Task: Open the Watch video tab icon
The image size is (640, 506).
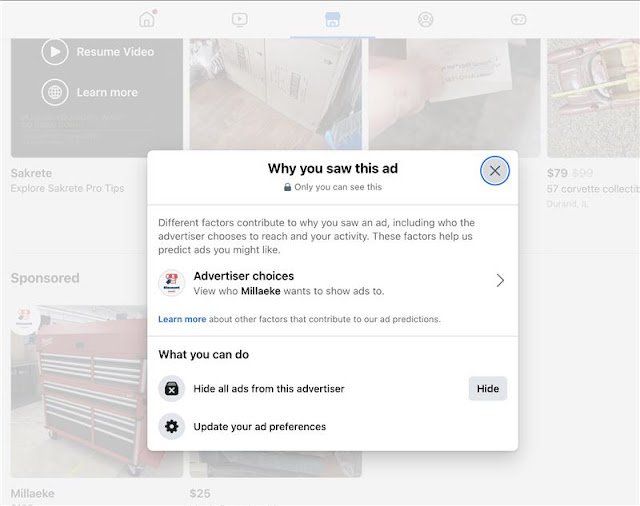Action: coord(239,18)
